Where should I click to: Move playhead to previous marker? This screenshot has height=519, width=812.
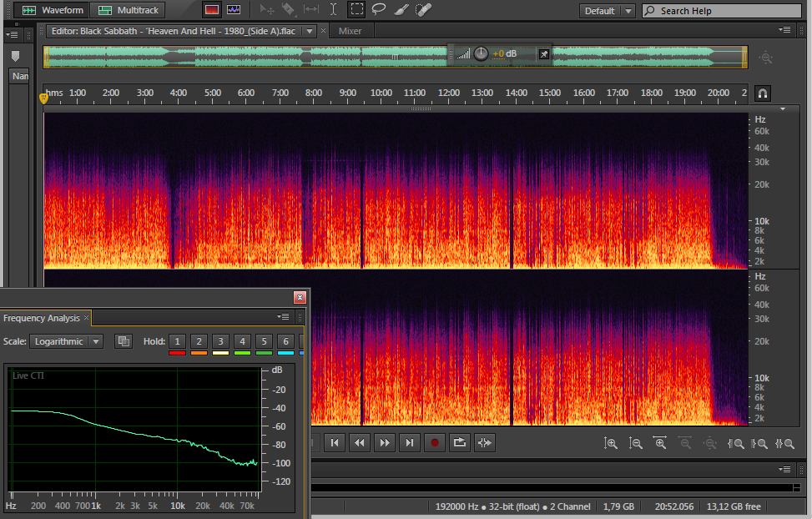[335, 443]
